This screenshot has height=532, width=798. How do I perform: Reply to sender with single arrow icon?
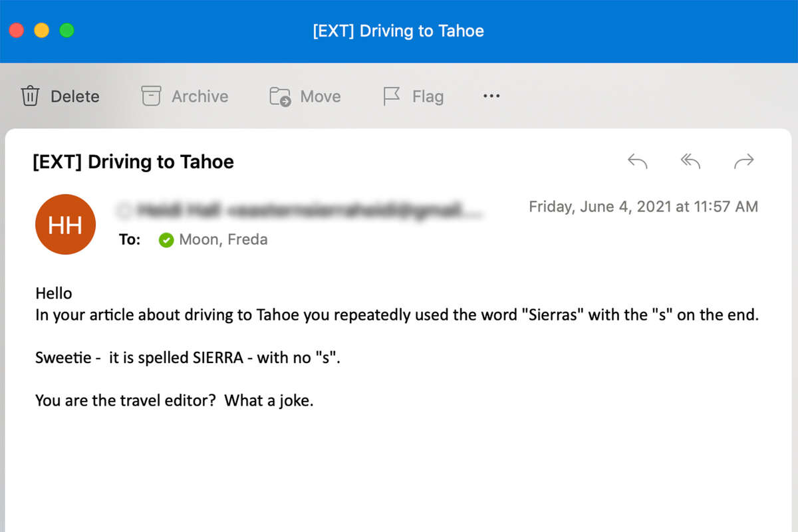point(637,161)
